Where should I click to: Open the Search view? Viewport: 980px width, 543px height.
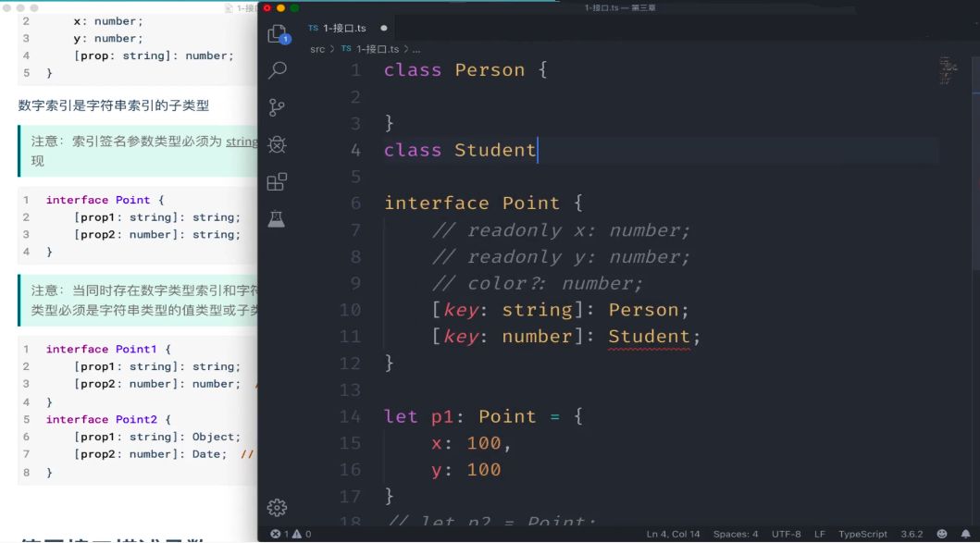[277, 71]
